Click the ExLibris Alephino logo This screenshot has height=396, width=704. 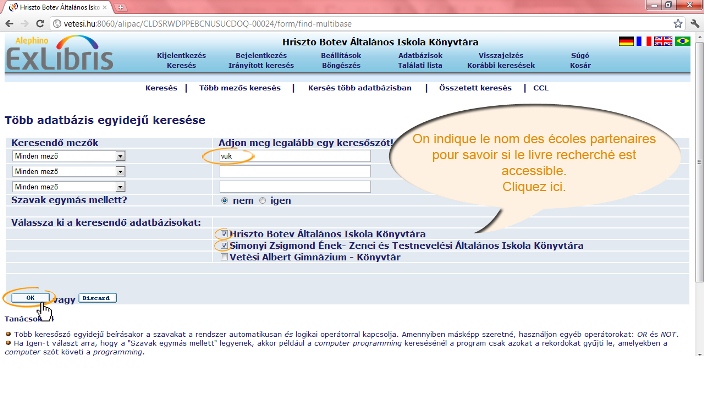click(59, 54)
